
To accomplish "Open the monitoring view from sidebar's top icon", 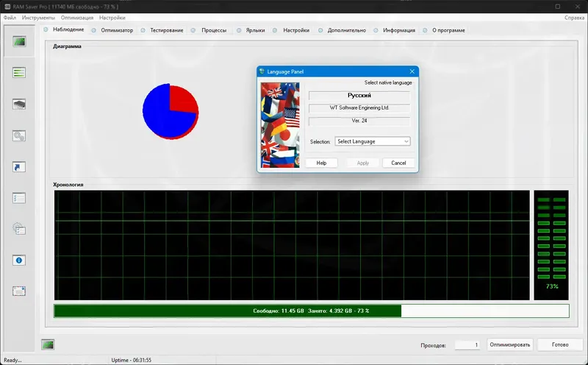I will [x=19, y=41].
